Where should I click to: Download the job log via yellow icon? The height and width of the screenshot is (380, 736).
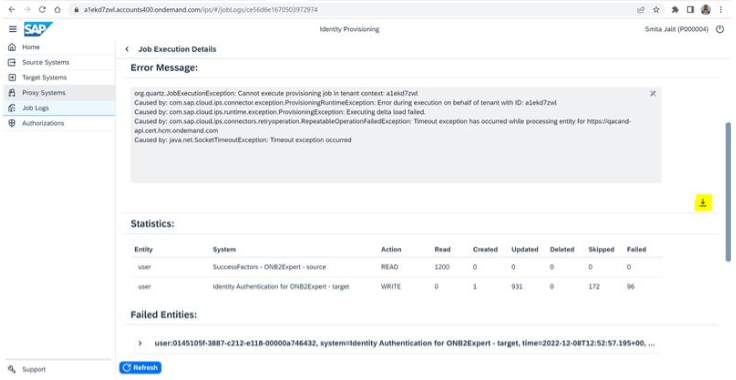703,203
